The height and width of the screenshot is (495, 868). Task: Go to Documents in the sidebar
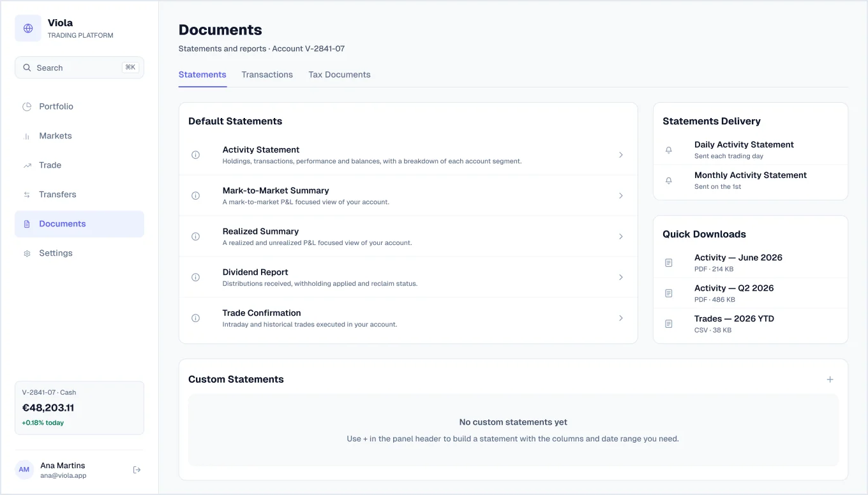[79, 224]
